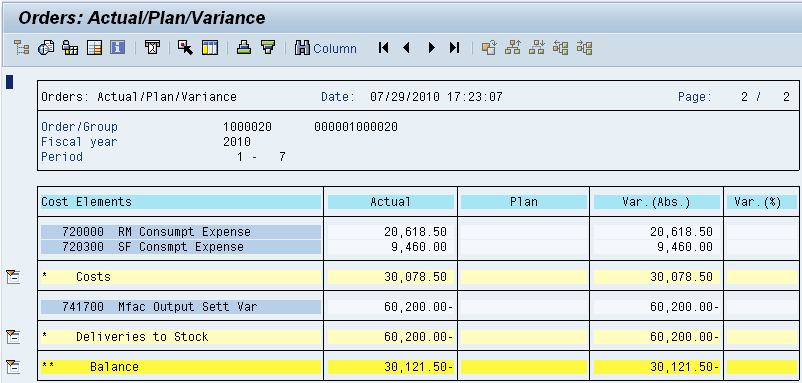Click the colored table report layout icon
802x383 pixels.
click(94, 48)
